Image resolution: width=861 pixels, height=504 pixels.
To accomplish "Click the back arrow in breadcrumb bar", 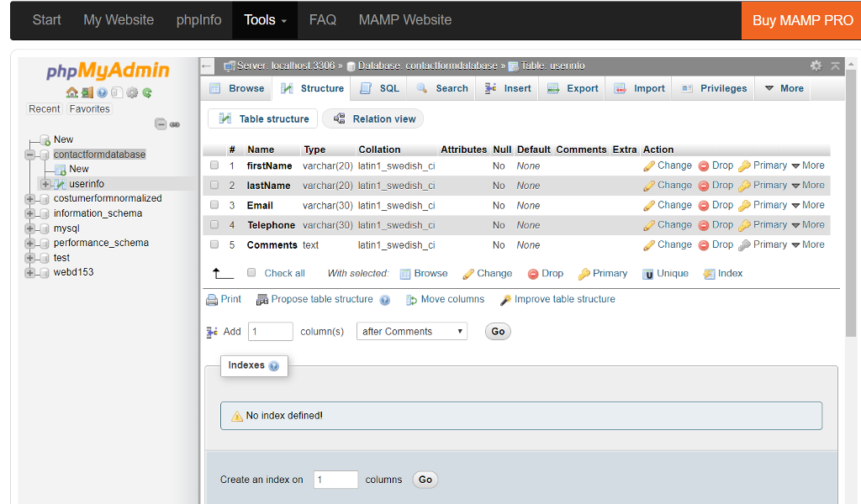I will [207, 66].
